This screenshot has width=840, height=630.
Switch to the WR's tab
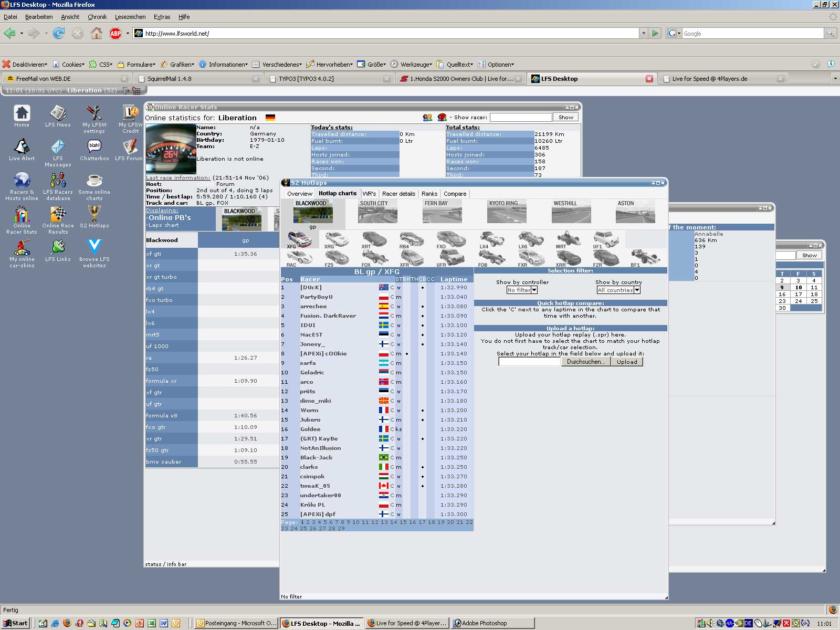[369, 194]
